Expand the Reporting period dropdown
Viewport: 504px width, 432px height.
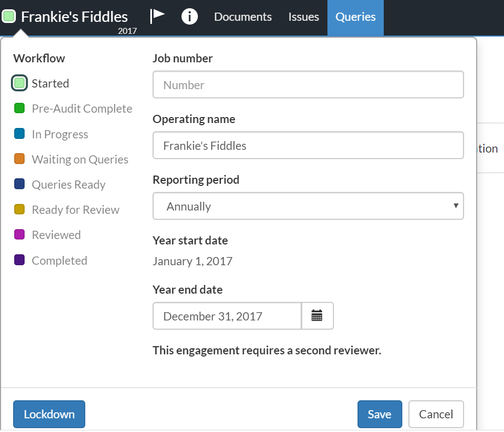(x=308, y=206)
